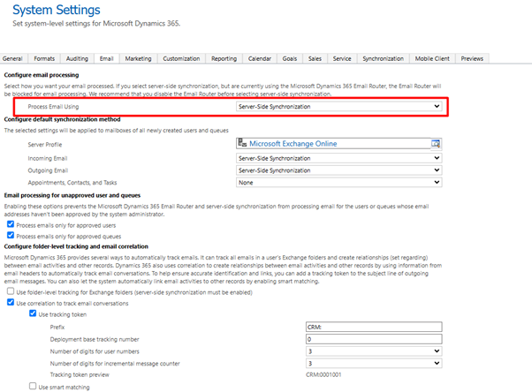Enable folder-level tracking for Exchange folders

pyautogui.click(x=11, y=290)
